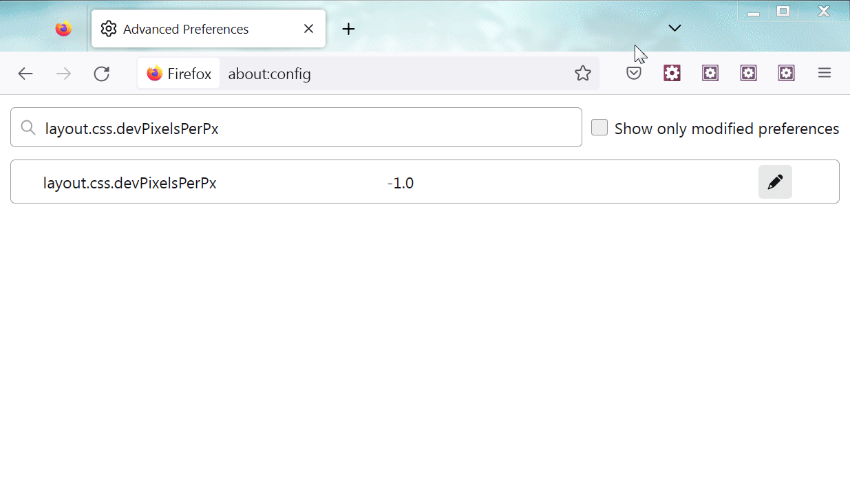Click the -1.0 preference value

coord(401,183)
